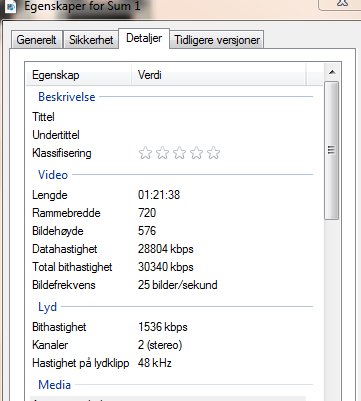The image size is (361, 401).
Task: Open the Tidligere versjoner tab
Action: point(217,40)
